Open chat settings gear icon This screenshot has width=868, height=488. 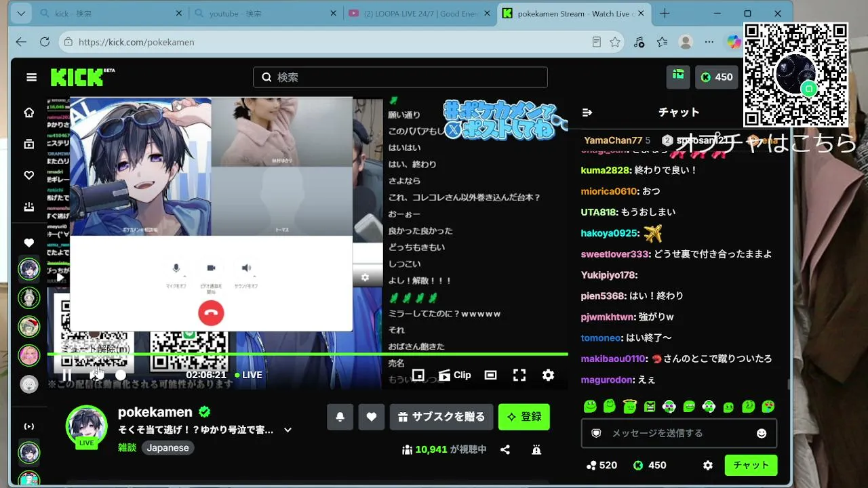pos(708,466)
